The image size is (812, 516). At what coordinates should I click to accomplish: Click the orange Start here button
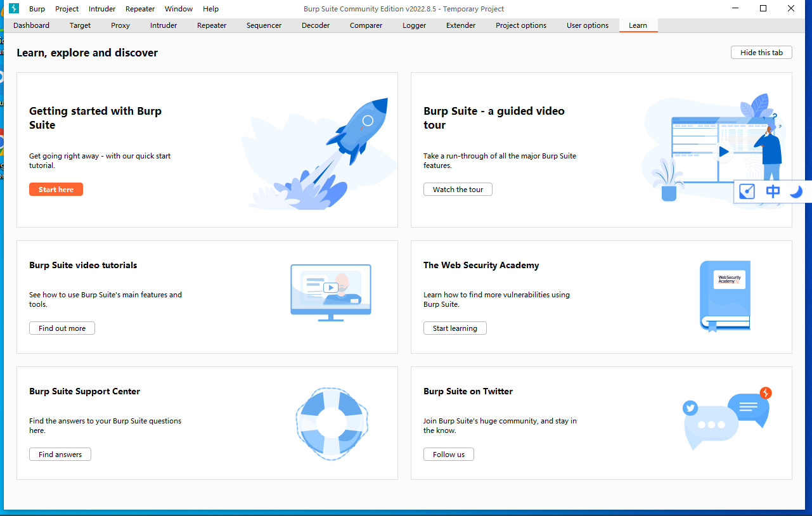tap(56, 190)
